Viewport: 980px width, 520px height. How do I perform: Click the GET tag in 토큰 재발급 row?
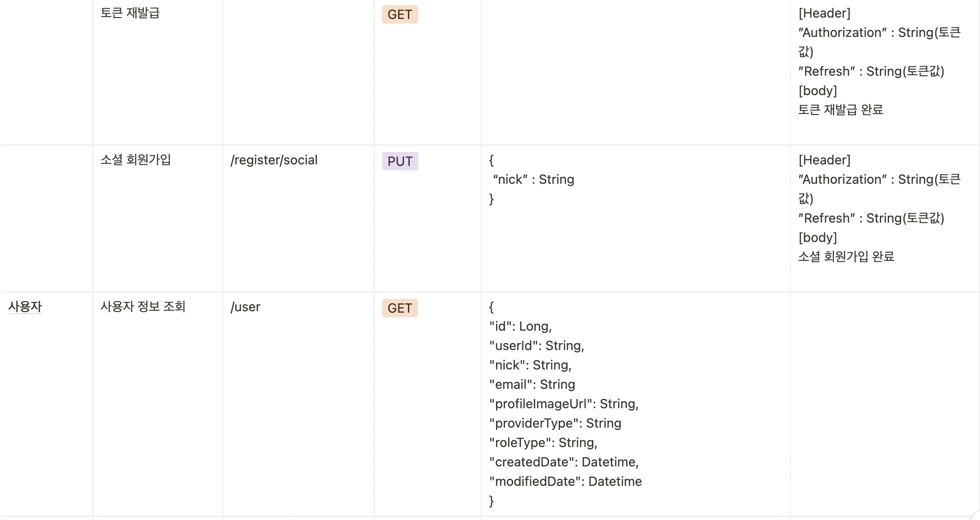[400, 14]
